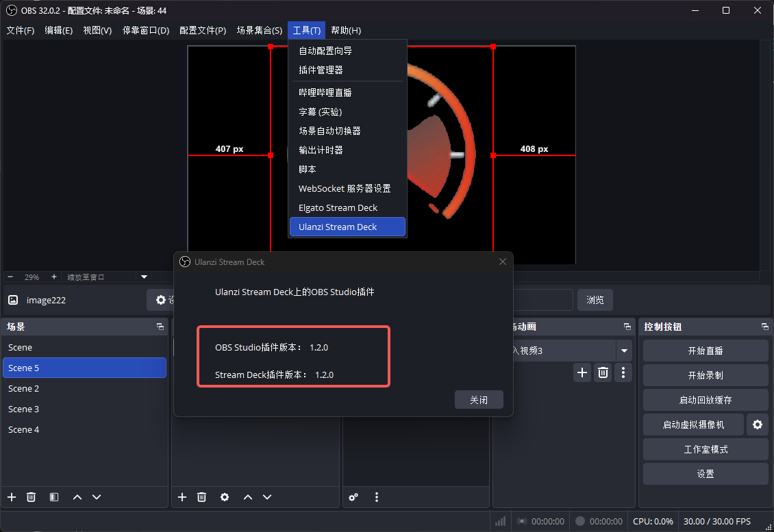The height and width of the screenshot is (532, 774).
Task: Open the 入视频3 transition dropdown
Action: point(623,351)
